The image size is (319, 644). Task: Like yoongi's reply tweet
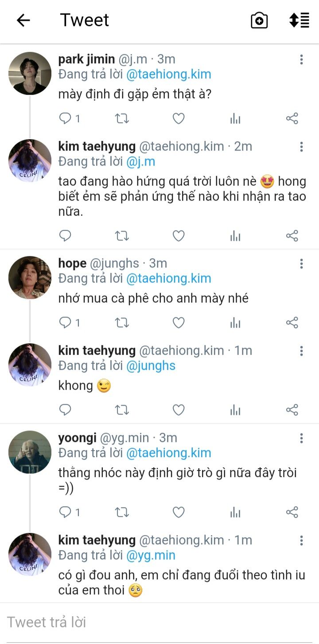pyautogui.click(x=179, y=512)
